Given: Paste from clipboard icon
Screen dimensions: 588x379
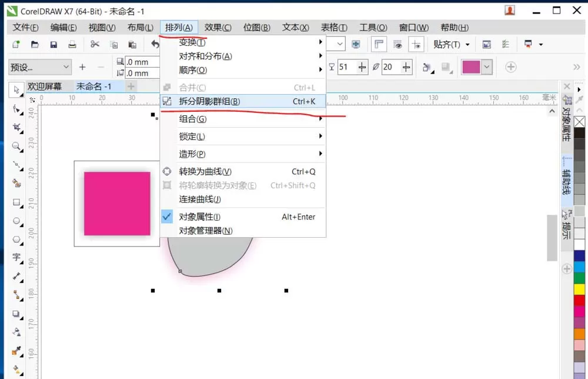Looking at the screenshot, I should click(132, 44).
